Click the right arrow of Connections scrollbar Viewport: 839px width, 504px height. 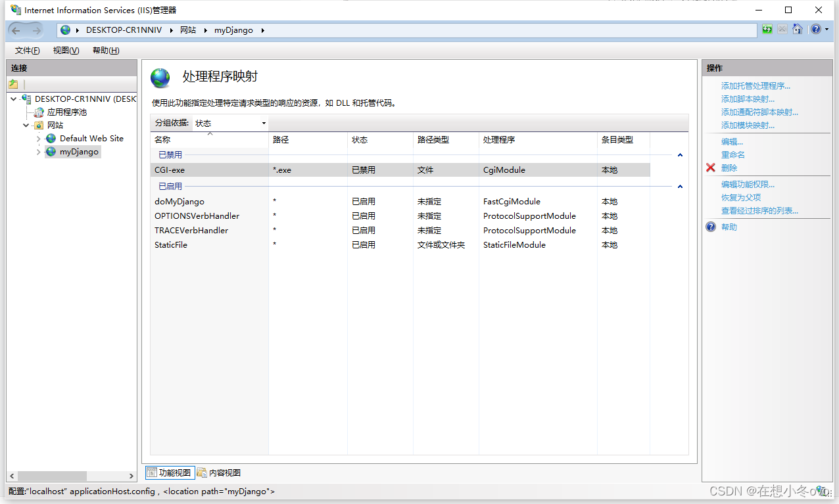pyautogui.click(x=132, y=476)
